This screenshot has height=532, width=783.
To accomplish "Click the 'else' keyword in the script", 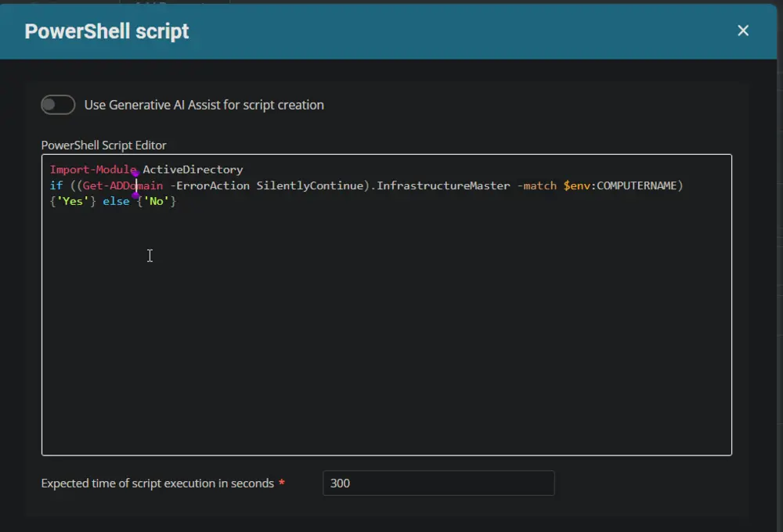I will point(116,201).
